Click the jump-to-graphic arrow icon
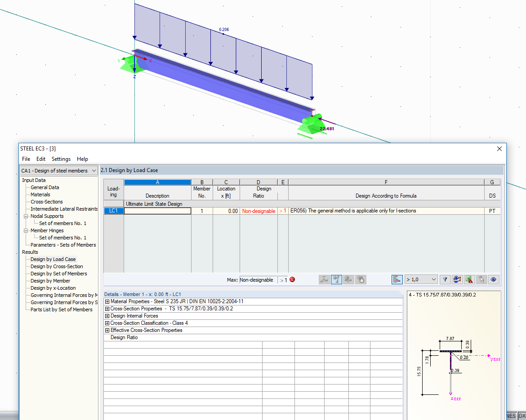The width and height of the screenshot is (526, 420). click(x=481, y=279)
